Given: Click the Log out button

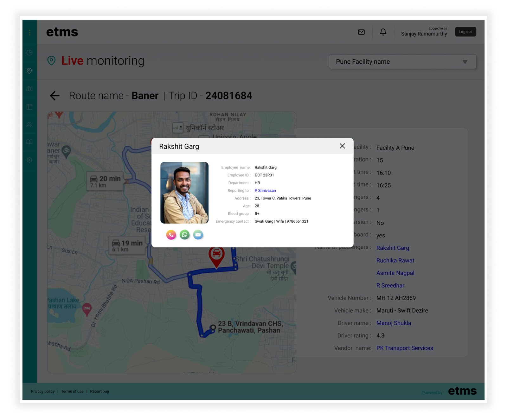Looking at the screenshot, I should [465, 32].
